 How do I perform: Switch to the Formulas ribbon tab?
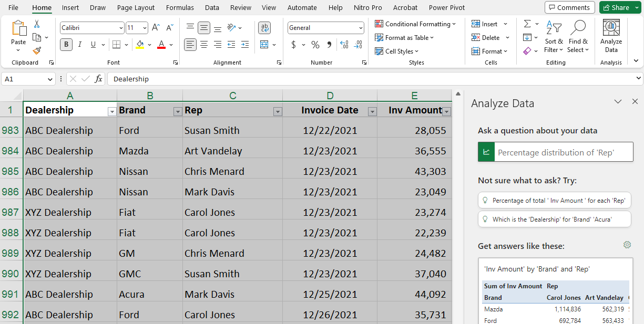coord(180,7)
